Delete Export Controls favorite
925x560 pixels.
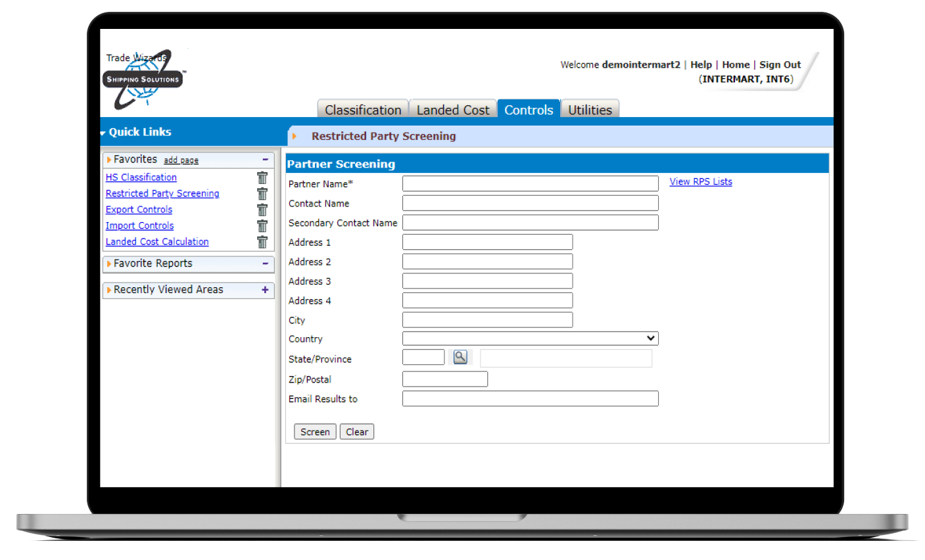(262, 210)
